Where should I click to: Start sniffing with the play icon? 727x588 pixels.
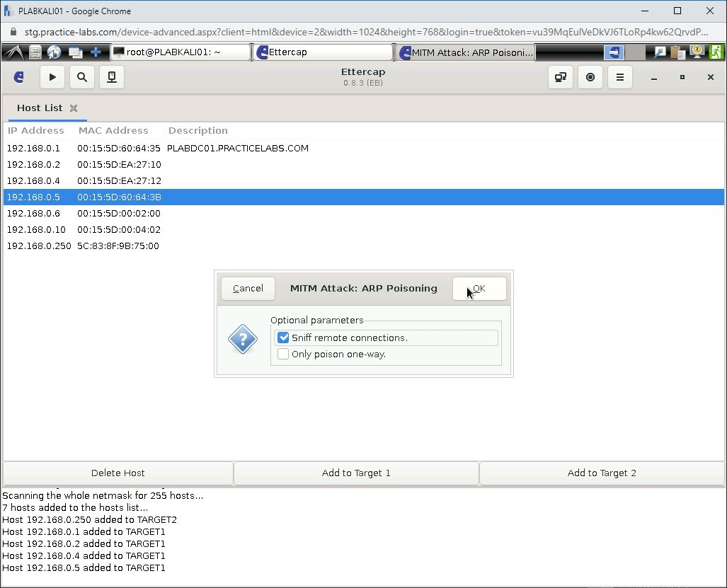52,77
